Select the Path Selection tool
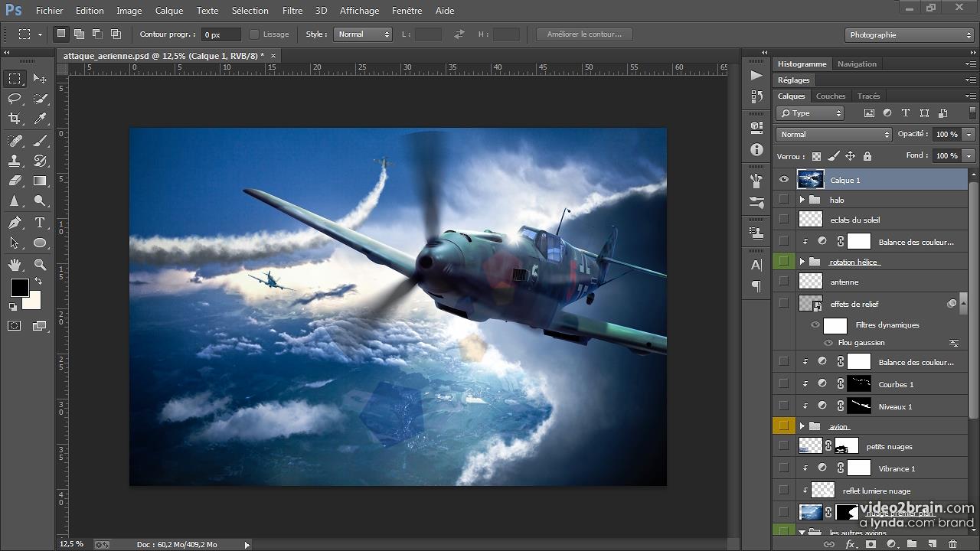The width and height of the screenshot is (980, 551). pyautogui.click(x=15, y=243)
